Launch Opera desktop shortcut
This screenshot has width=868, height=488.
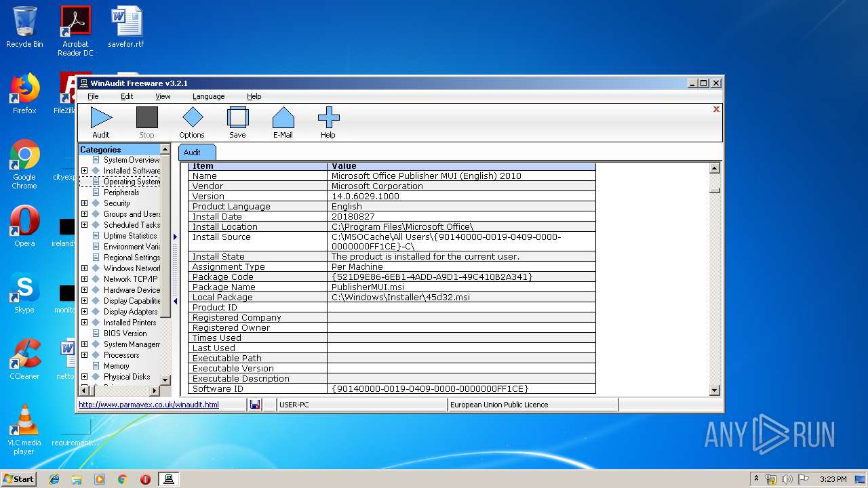click(24, 226)
